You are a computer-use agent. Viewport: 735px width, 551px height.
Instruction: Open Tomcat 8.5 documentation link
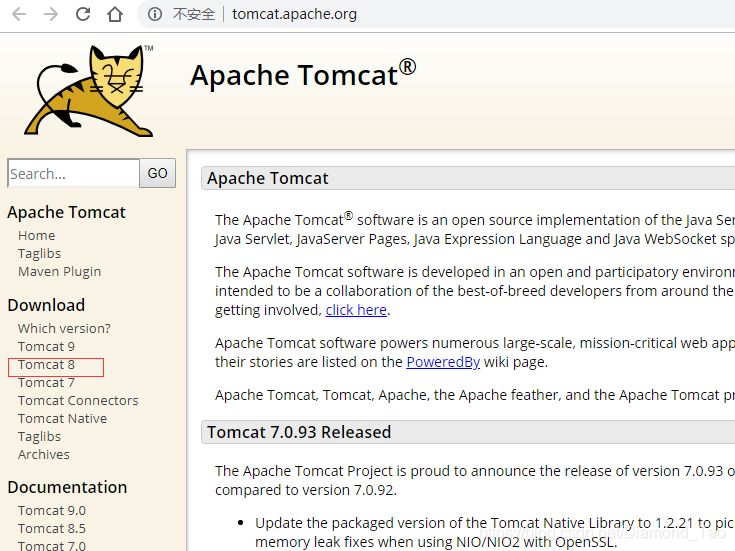click(x=52, y=528)
